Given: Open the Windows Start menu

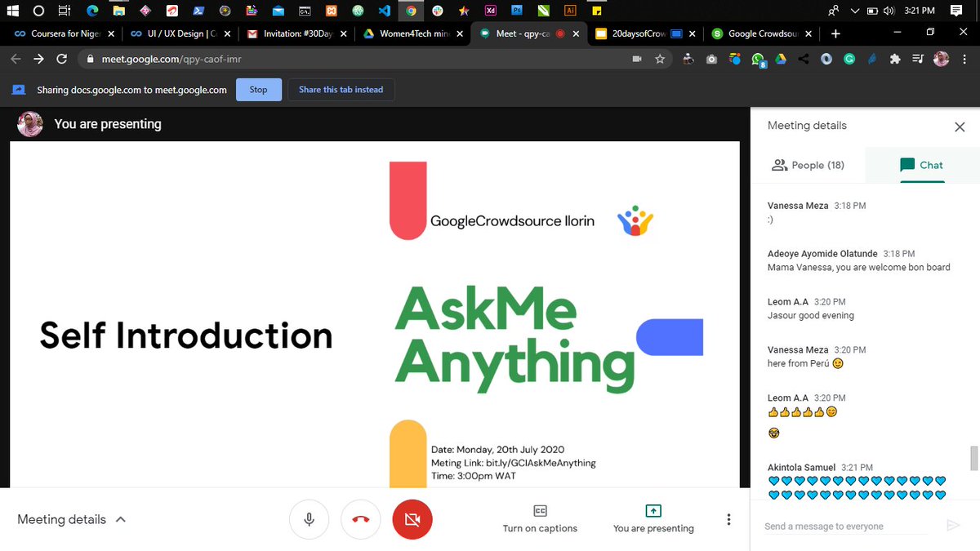Looking at the screenshot, I should point(13,11).
